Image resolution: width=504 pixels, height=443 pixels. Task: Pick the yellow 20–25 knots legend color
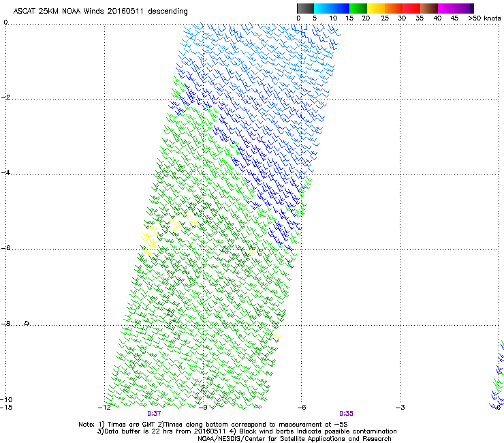376,8
